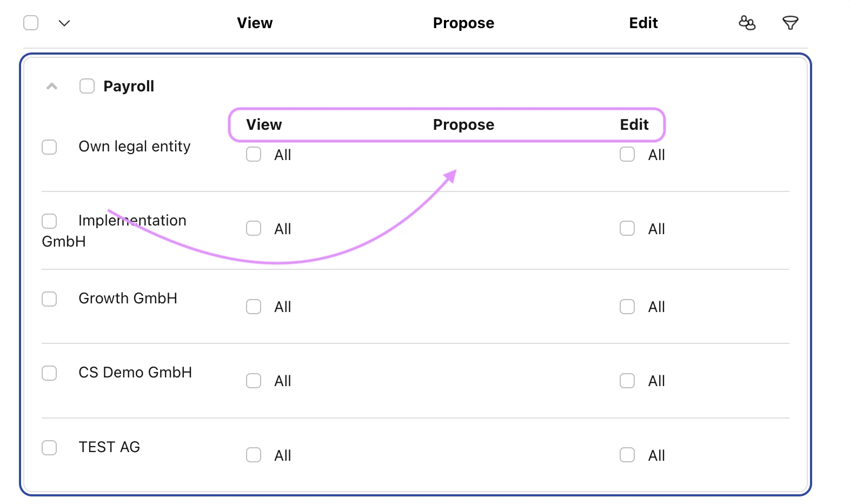Click the Payroll section title
The height and width of the screenshot is (504, 850).
(129, 86)
